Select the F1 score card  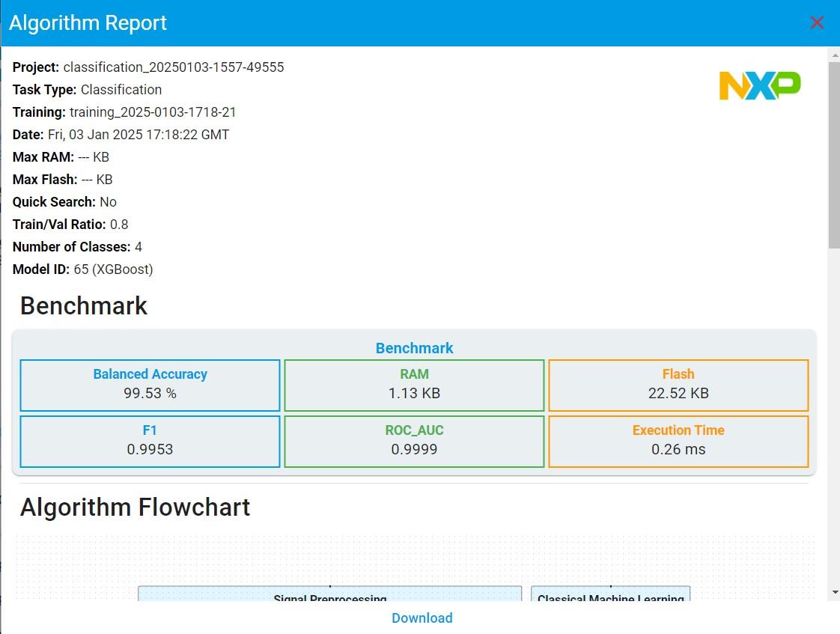150,441
